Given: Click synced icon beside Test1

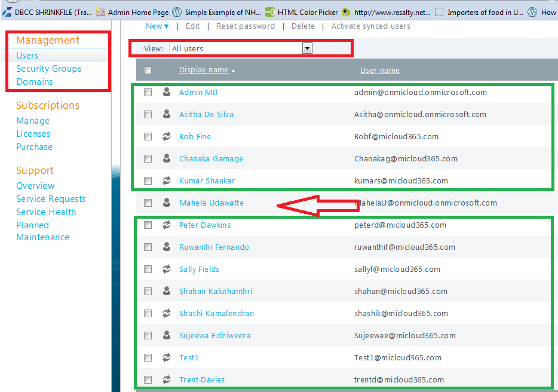Looking at the screenshot, I should [x=167, y=357].
